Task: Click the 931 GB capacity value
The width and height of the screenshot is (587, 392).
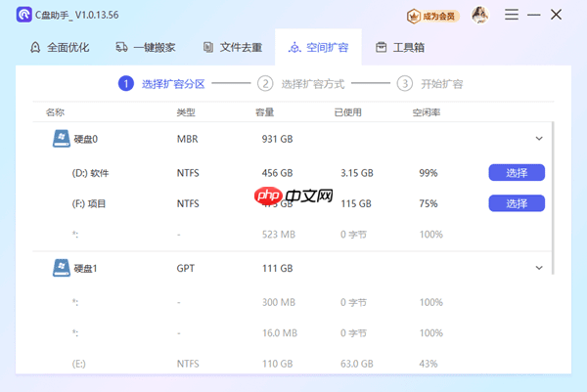Action: point(278,139)
